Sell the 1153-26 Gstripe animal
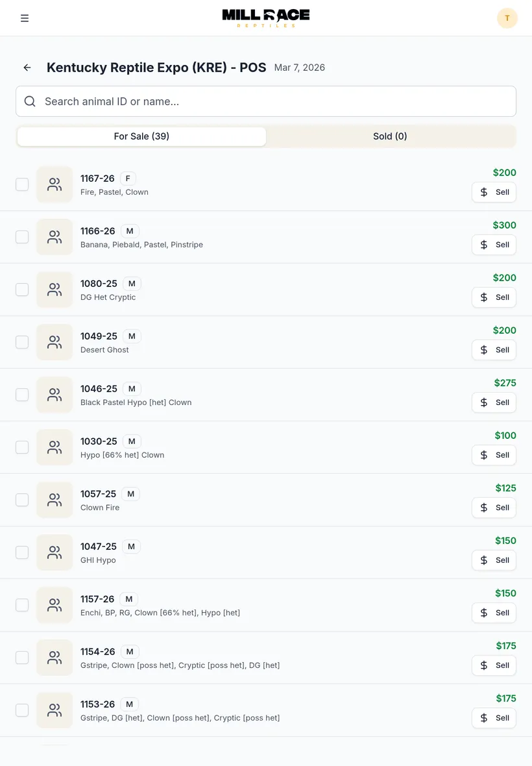Screen dimensions: 532x766 click(494, 717)
